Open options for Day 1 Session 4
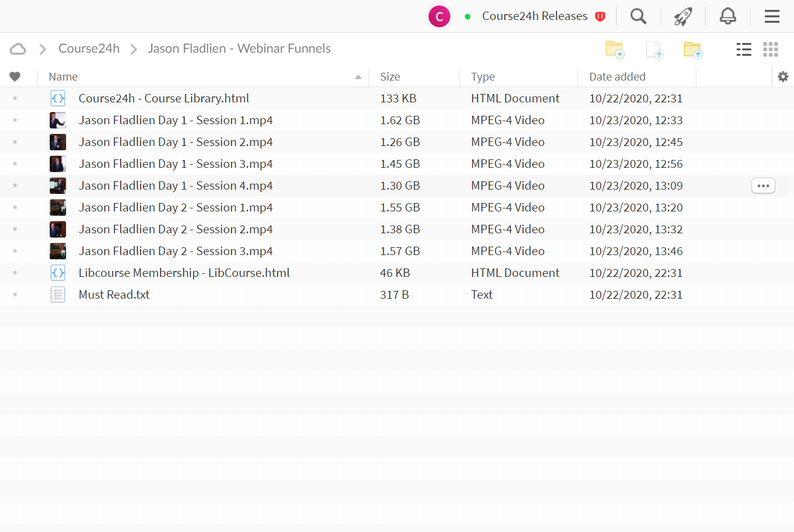 (x=763, y=185)
